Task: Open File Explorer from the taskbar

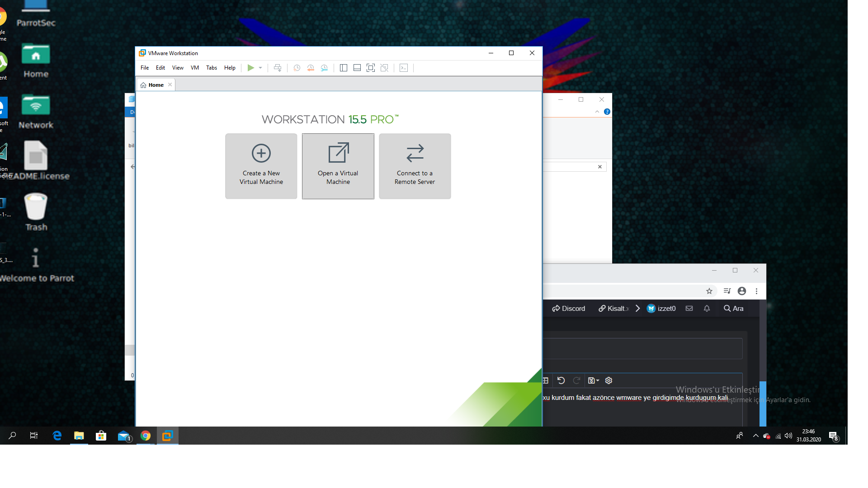Action: tap(79, 436)
